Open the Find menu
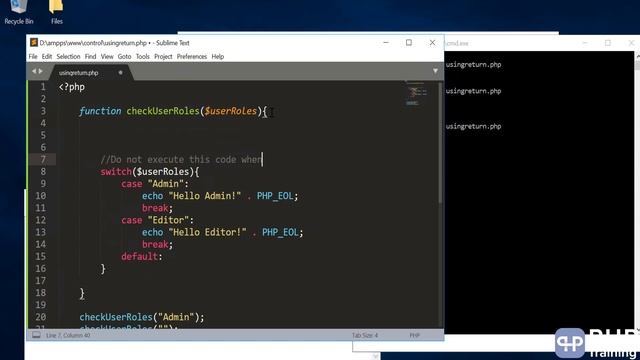Screen dimensions: 640x360 coord(90,56)
